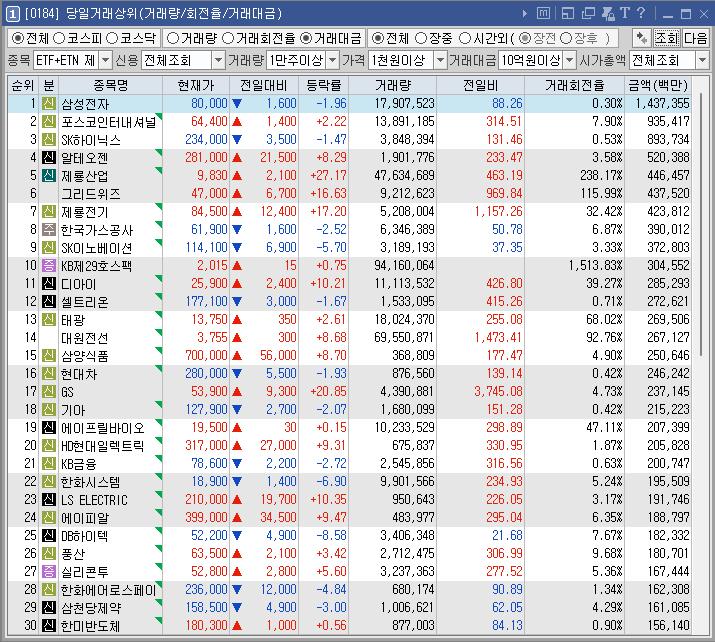Click the 다음 next button
The height and width of the screenshot is (642, 715).
coord(695,38)
